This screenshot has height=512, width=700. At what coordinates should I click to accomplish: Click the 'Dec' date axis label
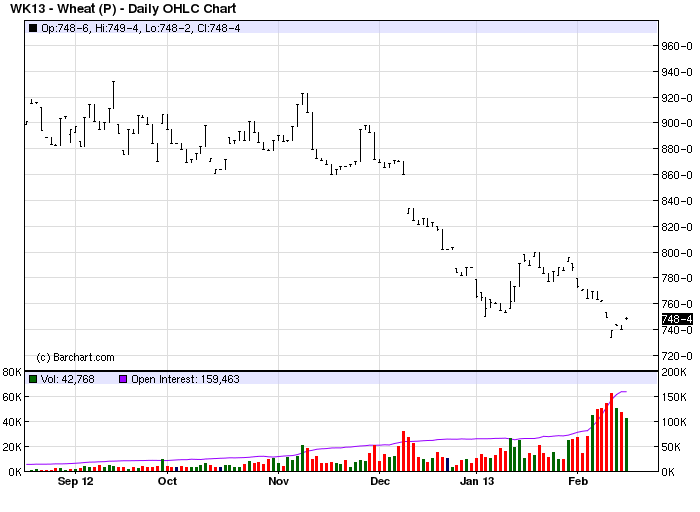[380, 481]
